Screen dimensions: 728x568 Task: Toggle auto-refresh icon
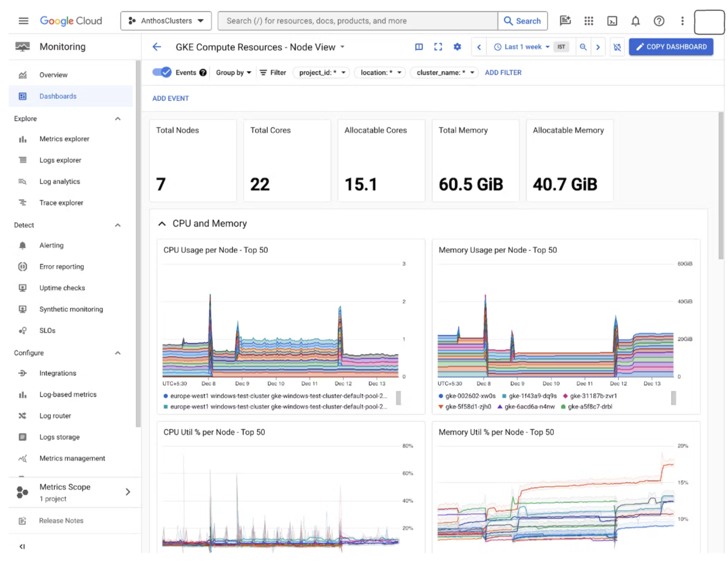click(x=617, y=47)
